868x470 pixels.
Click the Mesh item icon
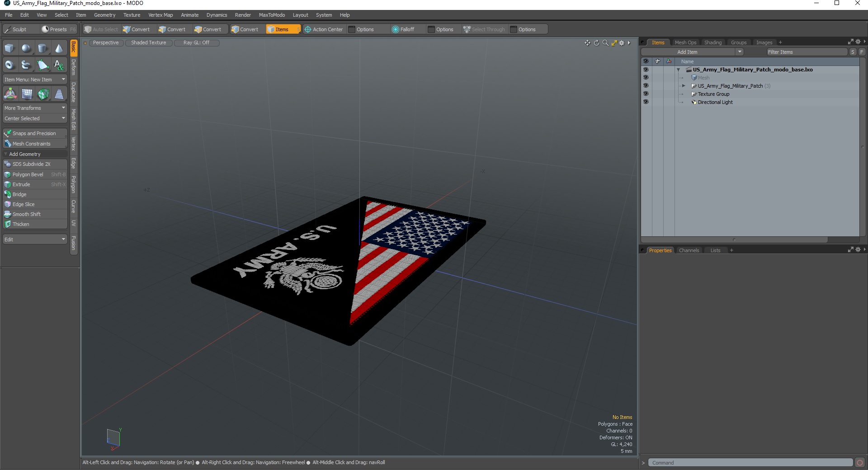click(694, 78)
